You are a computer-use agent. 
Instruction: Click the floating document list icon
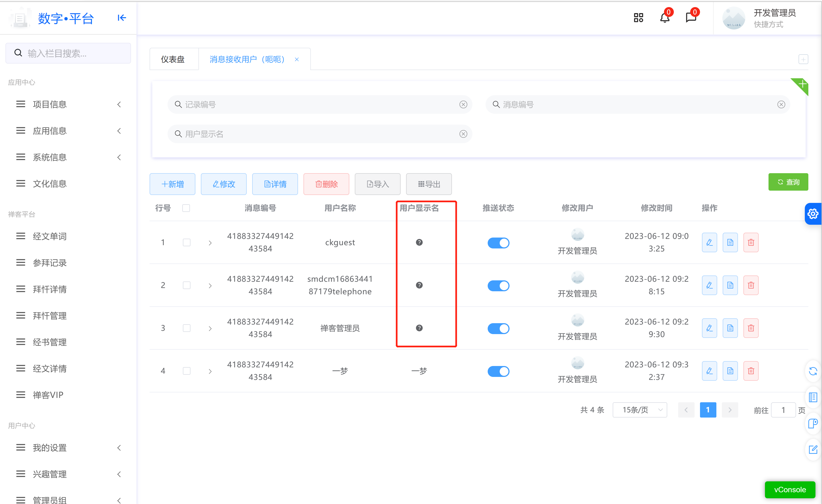813,397
